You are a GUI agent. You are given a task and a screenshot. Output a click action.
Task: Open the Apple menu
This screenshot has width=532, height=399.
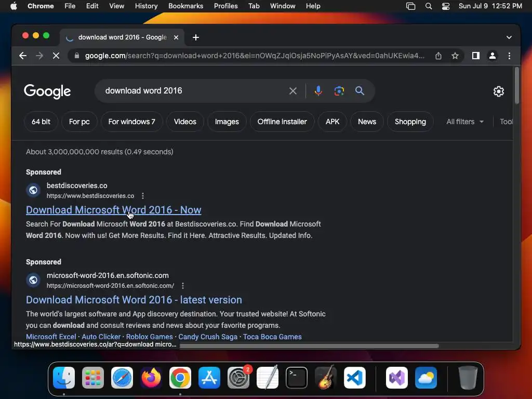[14, 6]
